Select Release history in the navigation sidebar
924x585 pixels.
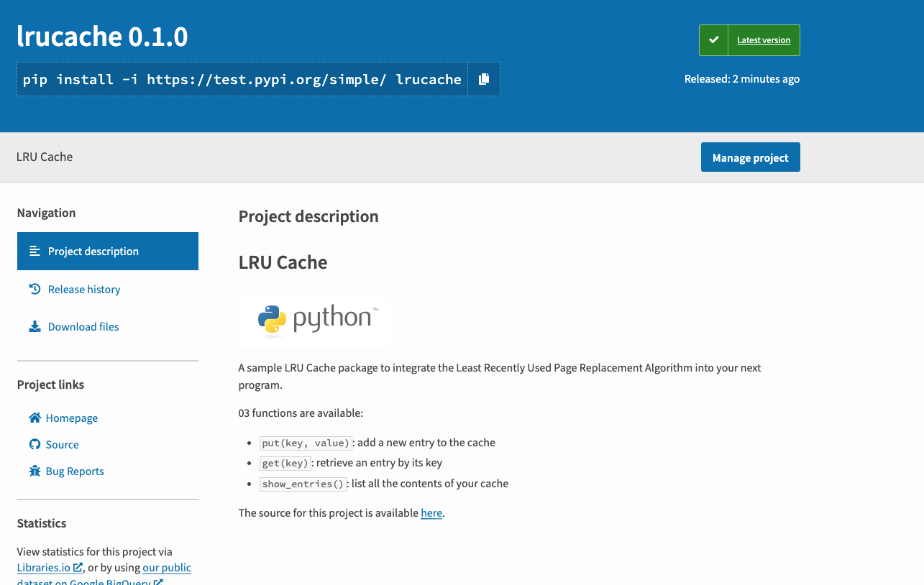(x=84, y=289)
